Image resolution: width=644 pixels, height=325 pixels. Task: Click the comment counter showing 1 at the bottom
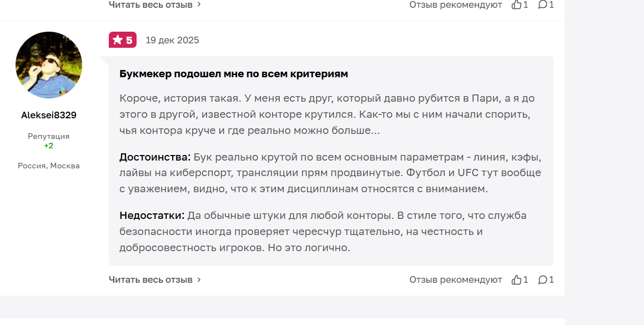[x=551, y=279]
